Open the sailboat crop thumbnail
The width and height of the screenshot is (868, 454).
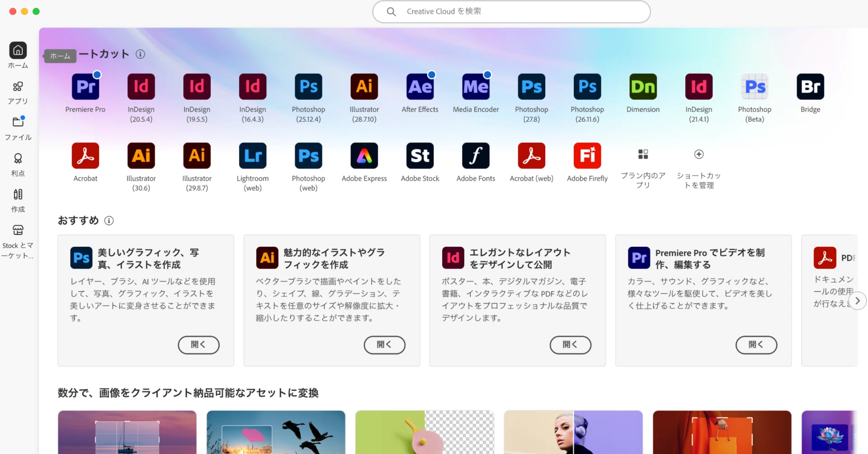127,432
